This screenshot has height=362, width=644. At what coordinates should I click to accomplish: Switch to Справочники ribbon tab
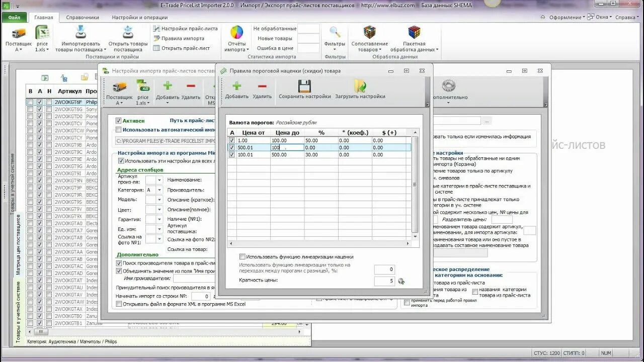pos(83,17)
